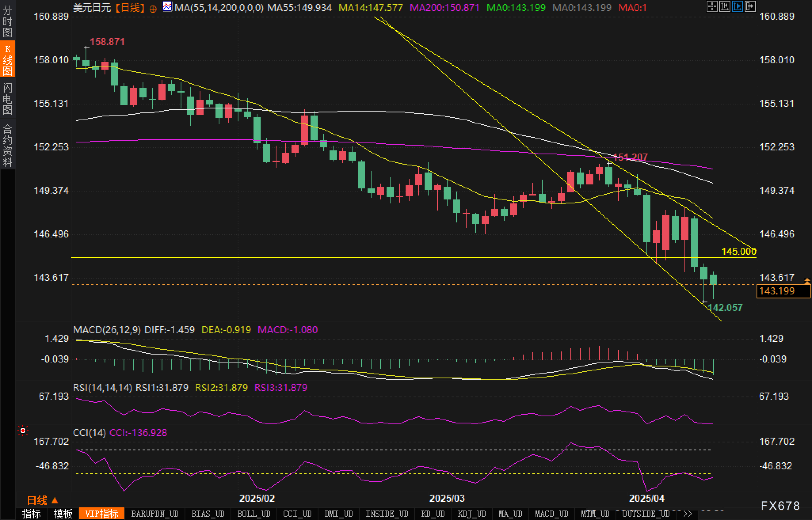Click the blue highlighted chart axis icon
812x520 pixels.
[737, 6]
